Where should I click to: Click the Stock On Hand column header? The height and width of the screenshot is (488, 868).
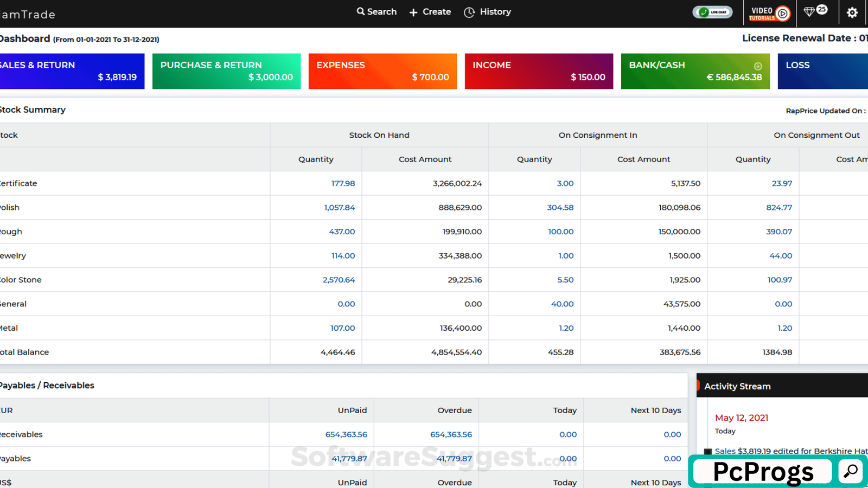379,135
